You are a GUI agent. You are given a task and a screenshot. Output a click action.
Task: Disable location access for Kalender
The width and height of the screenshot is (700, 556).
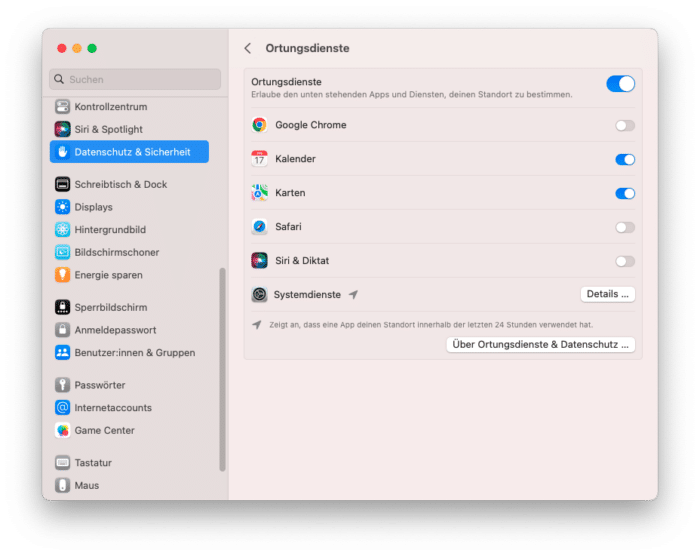tap(625, 159)
